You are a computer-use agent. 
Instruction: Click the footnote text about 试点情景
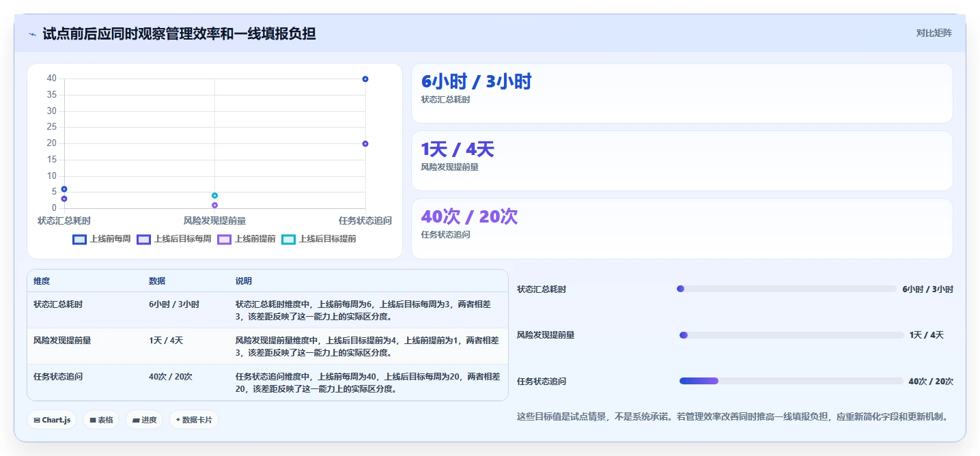(733, 416)
